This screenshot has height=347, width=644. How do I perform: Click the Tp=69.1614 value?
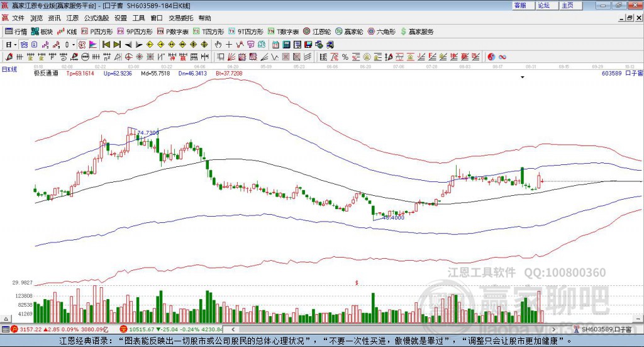(80, 74)
